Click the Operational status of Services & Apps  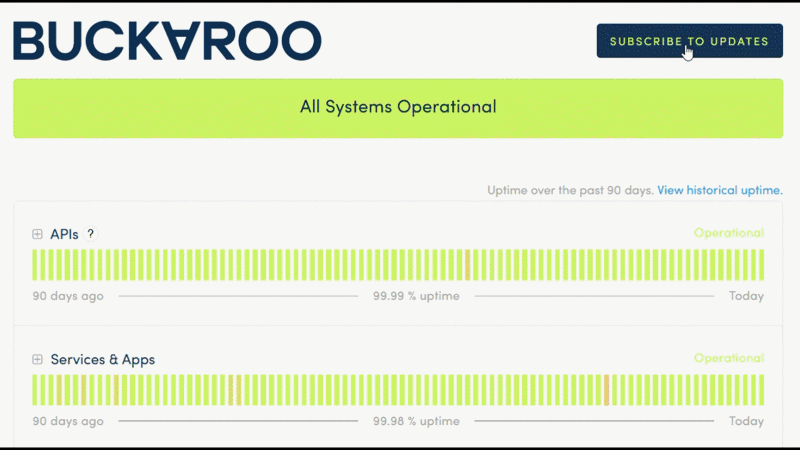tap(728, 358)
